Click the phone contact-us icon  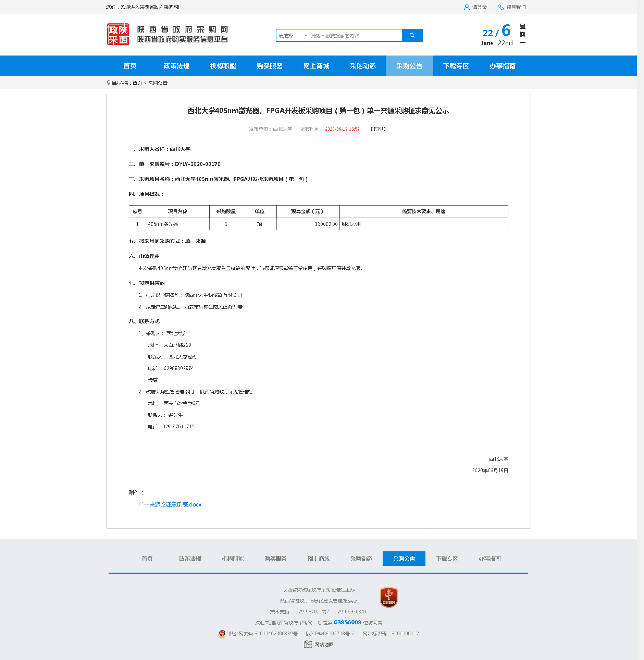point(501,7)
